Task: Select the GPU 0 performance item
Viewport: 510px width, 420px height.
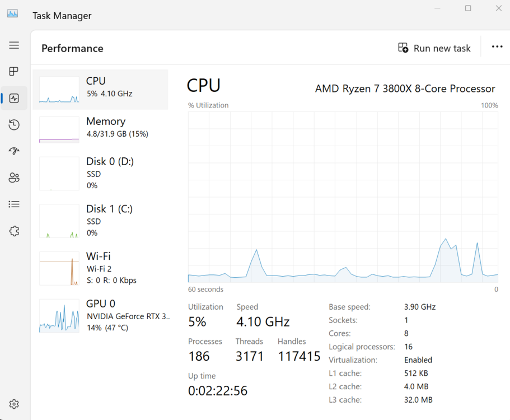Action: pos(100,315)
